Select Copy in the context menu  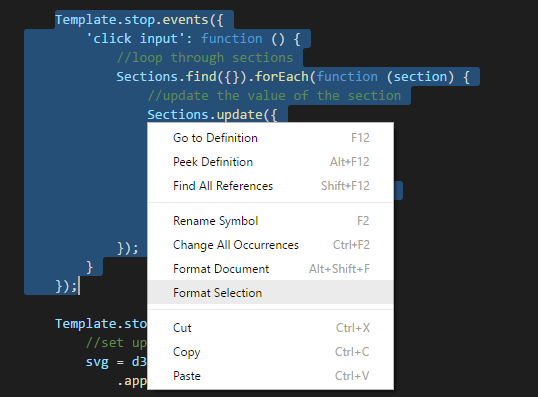tap(270, 352)
